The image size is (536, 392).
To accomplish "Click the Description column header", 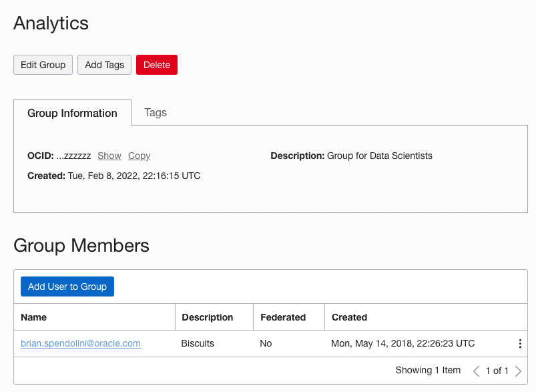I will click(x=208, y=317).
